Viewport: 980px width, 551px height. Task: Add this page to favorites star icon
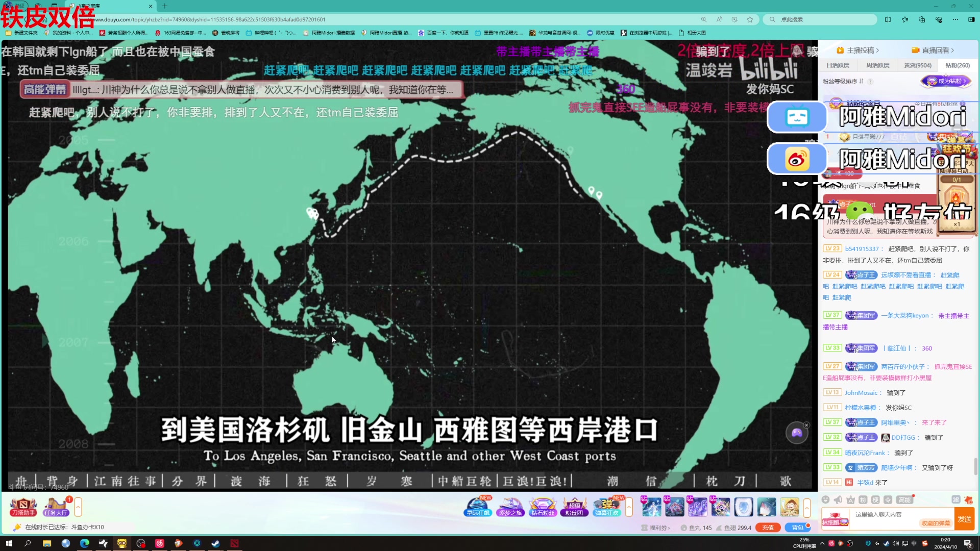(750, 19)
